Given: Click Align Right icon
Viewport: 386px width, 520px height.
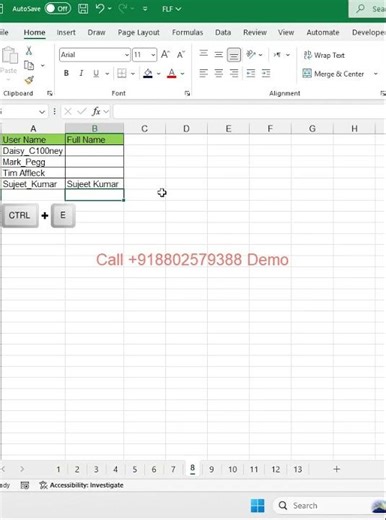Looking at the screenshot, I should [x=234, y=73].
